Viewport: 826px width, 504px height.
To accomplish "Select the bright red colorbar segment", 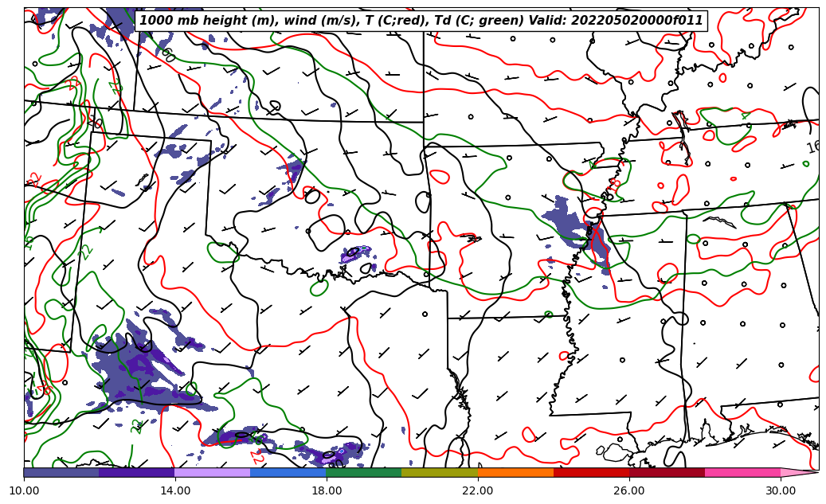I will pyautogui.click(x=591, y=472).
